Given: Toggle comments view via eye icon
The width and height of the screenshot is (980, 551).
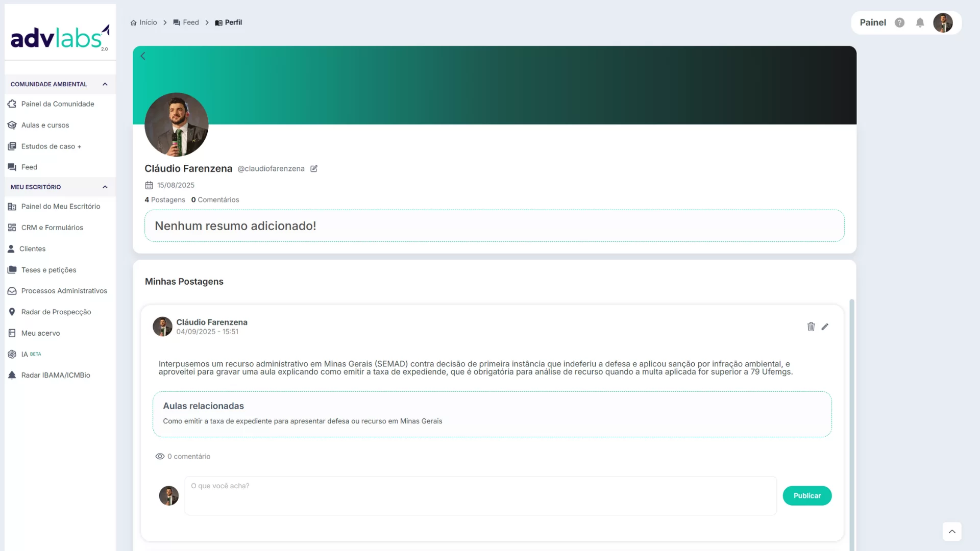Looking at the screenshot, I should [x=160, y=457].
